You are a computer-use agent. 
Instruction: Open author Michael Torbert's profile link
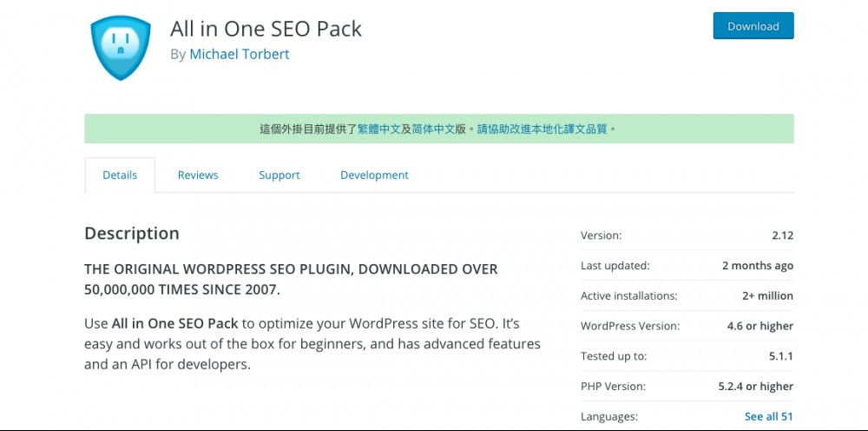point(240,54)
